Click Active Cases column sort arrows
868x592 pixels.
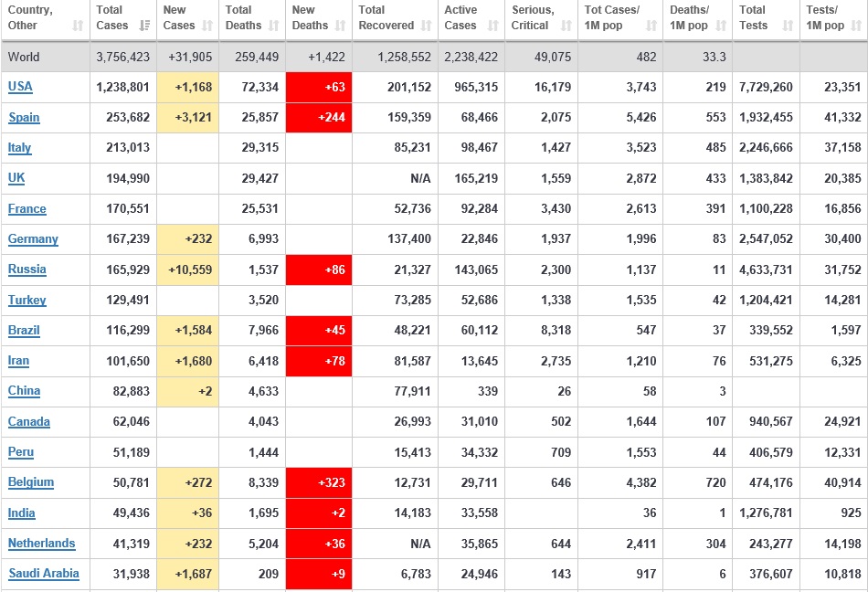[492, 26]
